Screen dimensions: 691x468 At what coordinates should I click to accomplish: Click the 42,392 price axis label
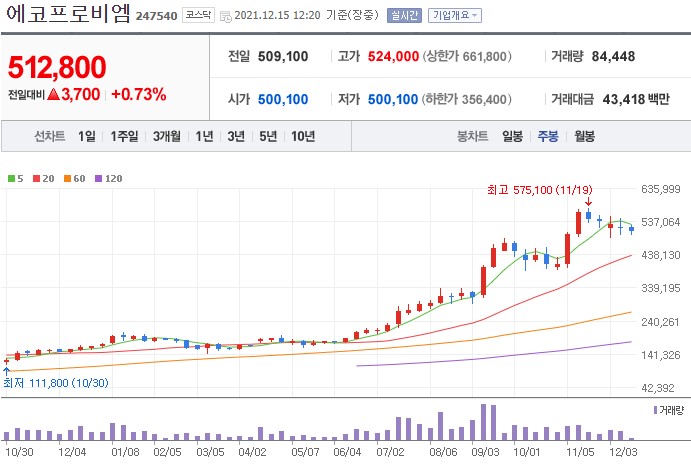658,388
